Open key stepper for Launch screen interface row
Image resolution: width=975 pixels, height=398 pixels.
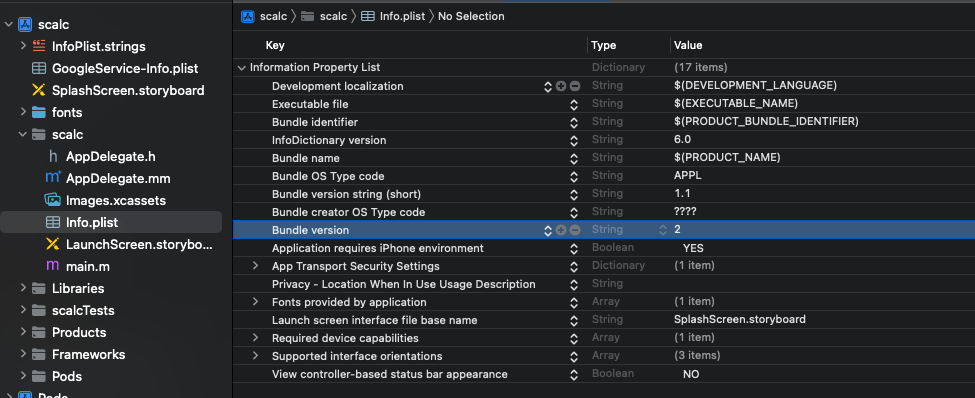[574, 320]
